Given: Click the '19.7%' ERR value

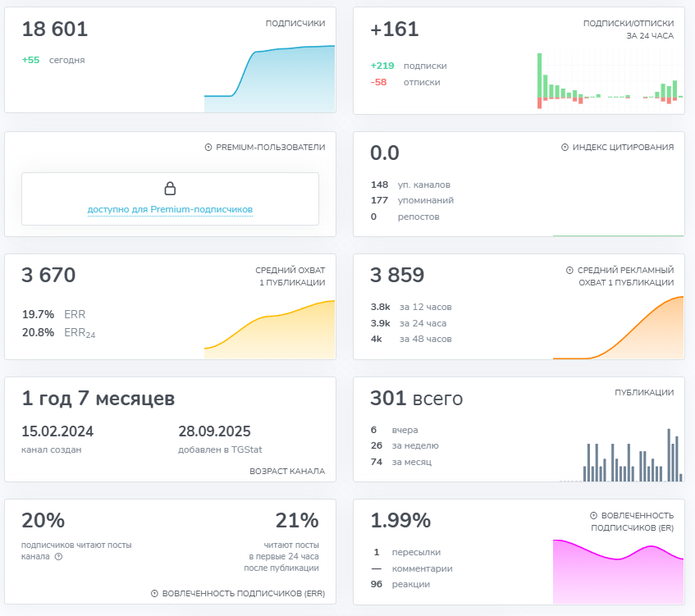Looking at the screenshot, I should pyautogui.click(x=38, y=314).
